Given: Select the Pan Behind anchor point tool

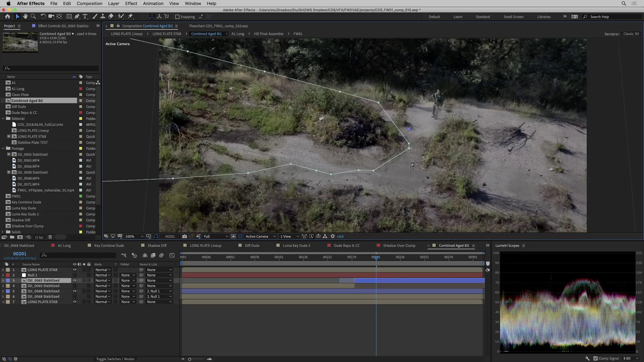Looking at the screenshot, I should pyautogui.click(x=59, y=16).
